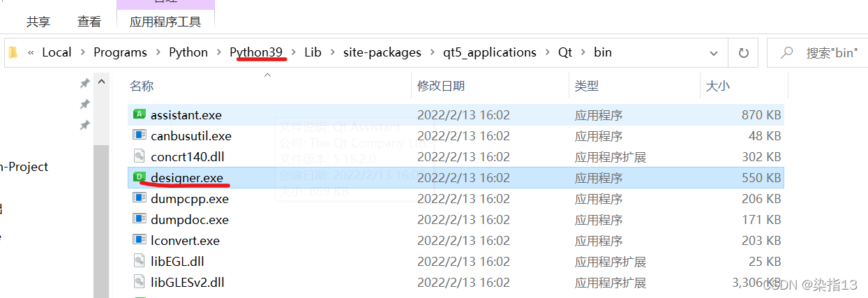Open the 查看 ribbon tab
The height and width of the screenshot is (298, 868).
[x=89, y=22]
